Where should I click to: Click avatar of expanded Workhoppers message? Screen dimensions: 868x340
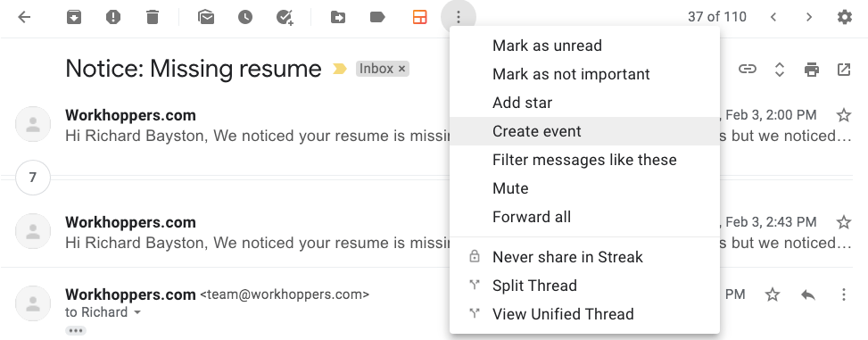(33, 303)
